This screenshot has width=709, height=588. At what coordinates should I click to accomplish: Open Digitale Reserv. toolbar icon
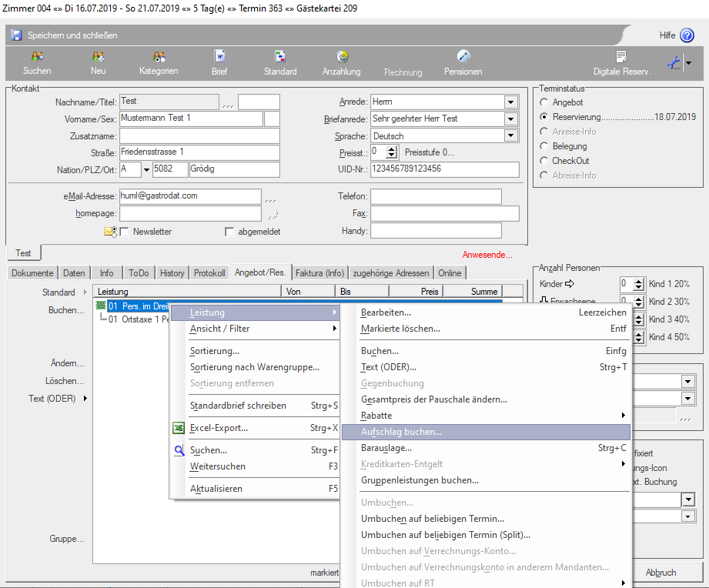click(x=622, y=57)
